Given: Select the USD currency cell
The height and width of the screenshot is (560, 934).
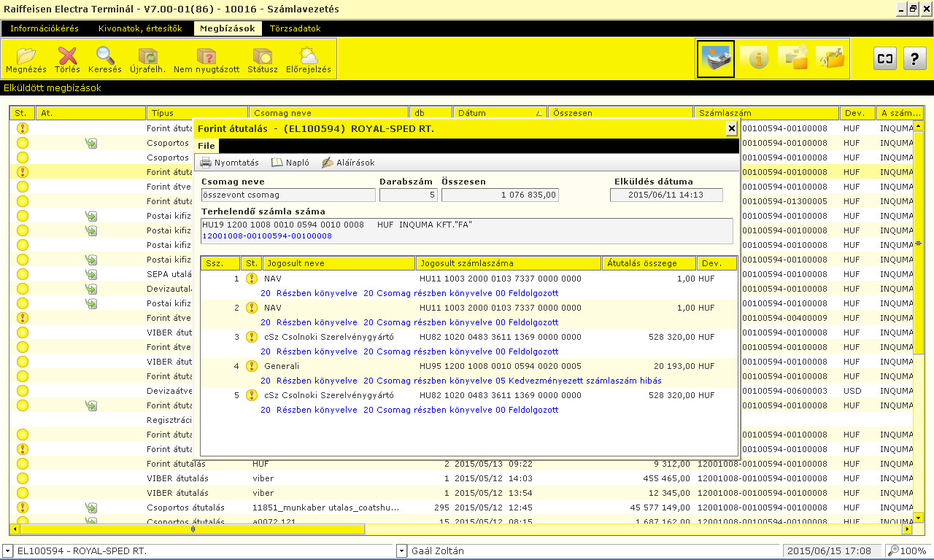Looking at the screenshot, I should (852, 391).
